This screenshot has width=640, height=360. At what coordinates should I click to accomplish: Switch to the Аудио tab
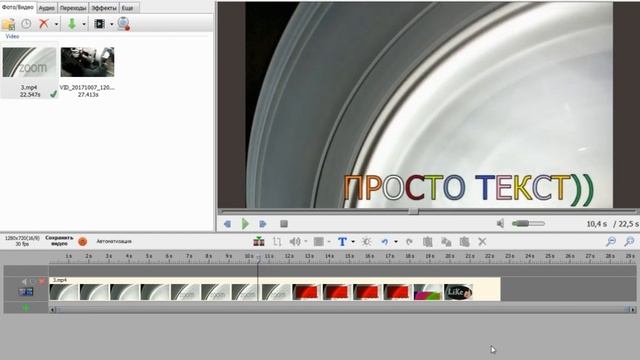47,8
